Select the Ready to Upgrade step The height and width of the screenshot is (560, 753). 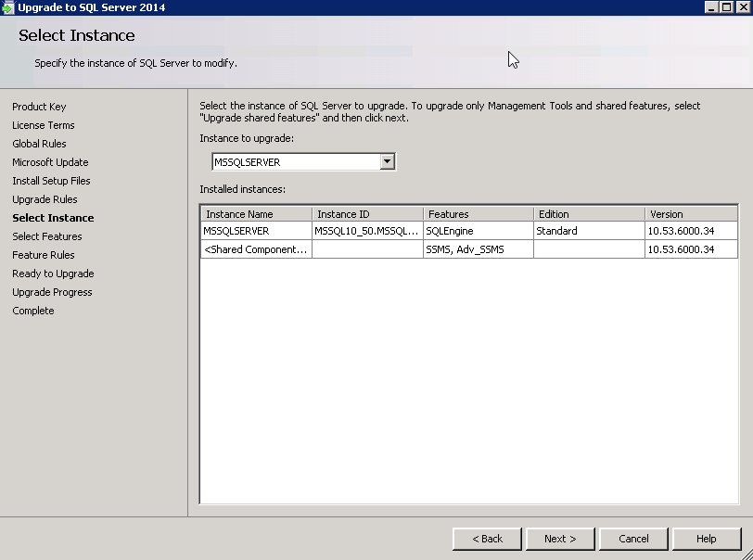pyautogui.click(x=53, y=274)
